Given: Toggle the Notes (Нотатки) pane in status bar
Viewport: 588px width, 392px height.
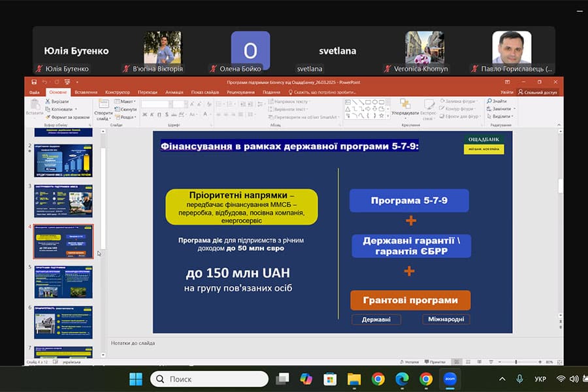Looking at the screenshot, I should pos(412,362).
